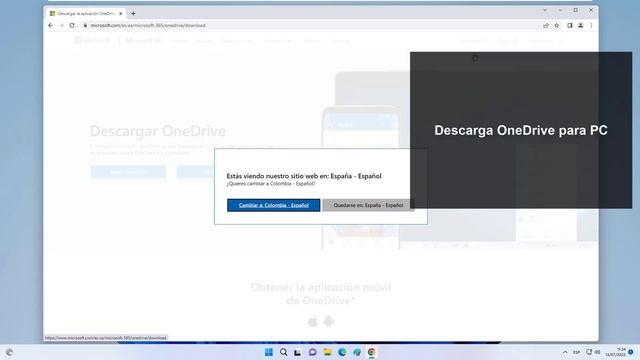
Task: Open Search from the taskbar
Action: (283, 352)
